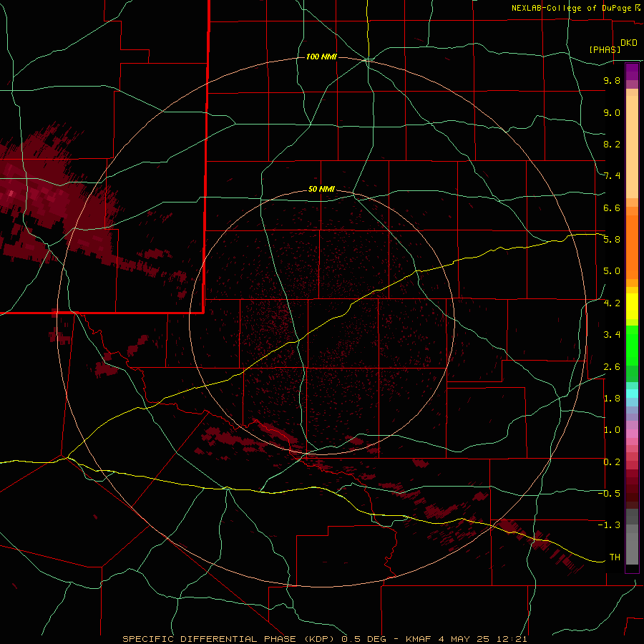The image size is (644, 644).
Task: Select the 9.0 value on the color scale
Action: coord(612,112)
